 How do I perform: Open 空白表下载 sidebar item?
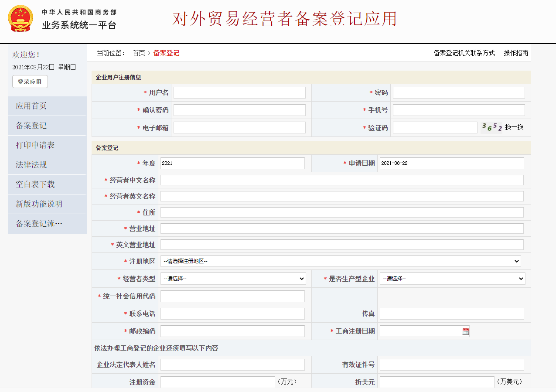pyautogui.click(x=35, y=184)
